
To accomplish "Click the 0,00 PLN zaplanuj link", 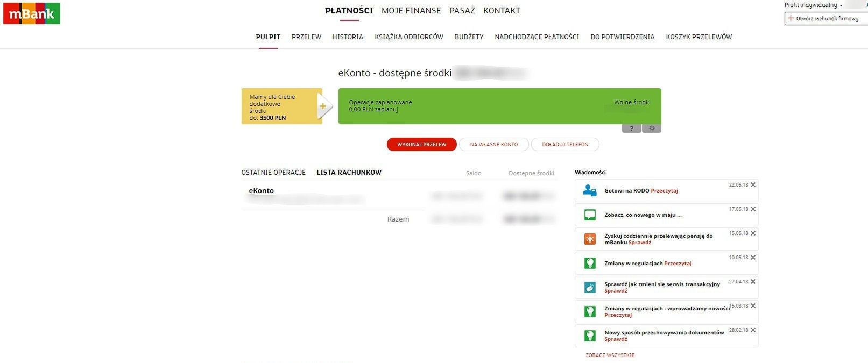I will click(373, 110).
